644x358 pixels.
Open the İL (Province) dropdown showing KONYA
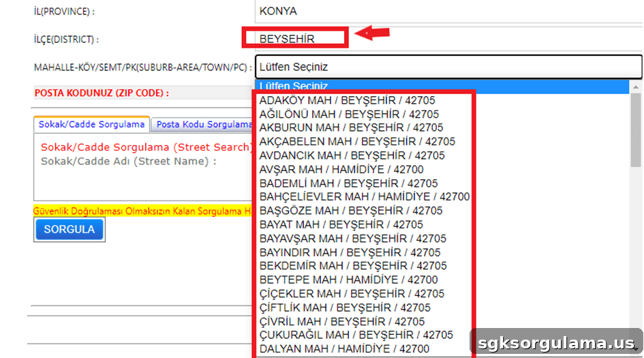tap(449, 11)
